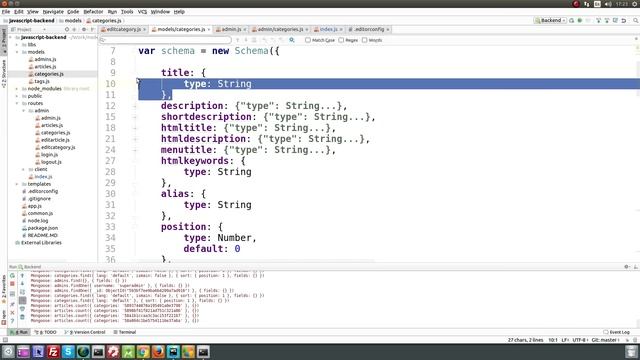The width and height of the screenshot is (640, 360).
Task: Expand the node_modules folder
Action: pyautogui.click(x=18, y=89)
